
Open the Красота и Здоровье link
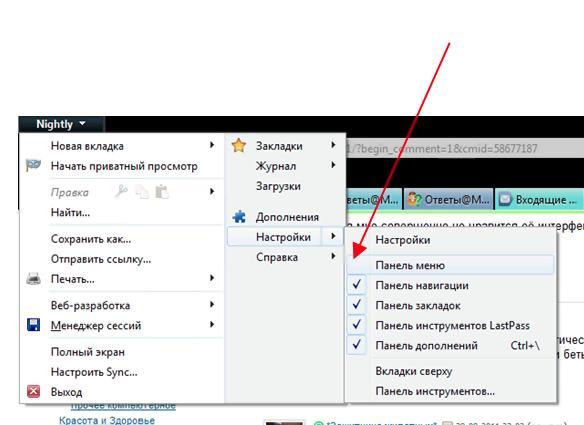tap(107, 421)
